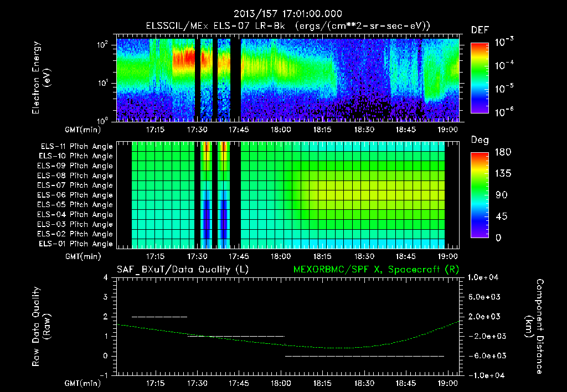Click the 45 tick on Deg scale
The height and width of the screenshot is (392, 567).
[x=501, y=216]
